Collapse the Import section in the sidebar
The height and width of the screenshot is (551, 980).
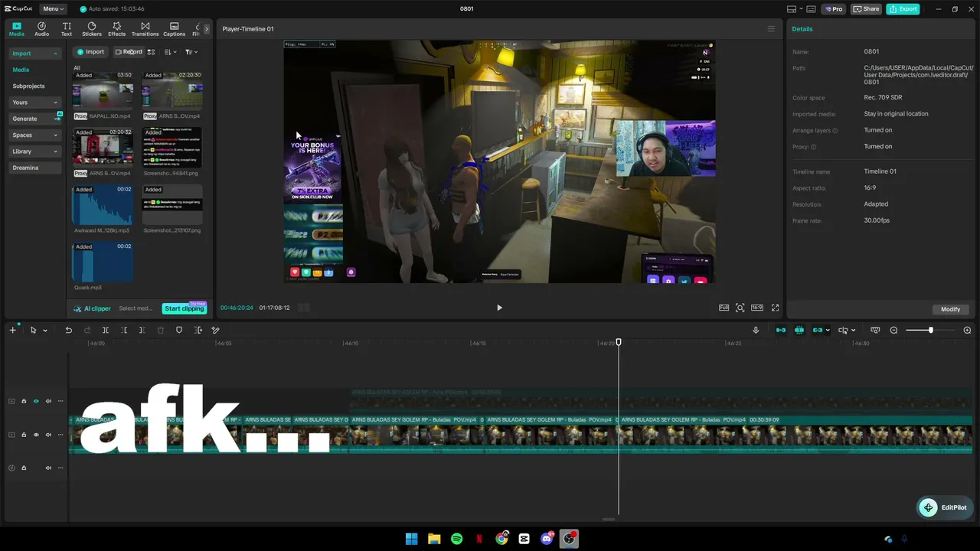34,54
